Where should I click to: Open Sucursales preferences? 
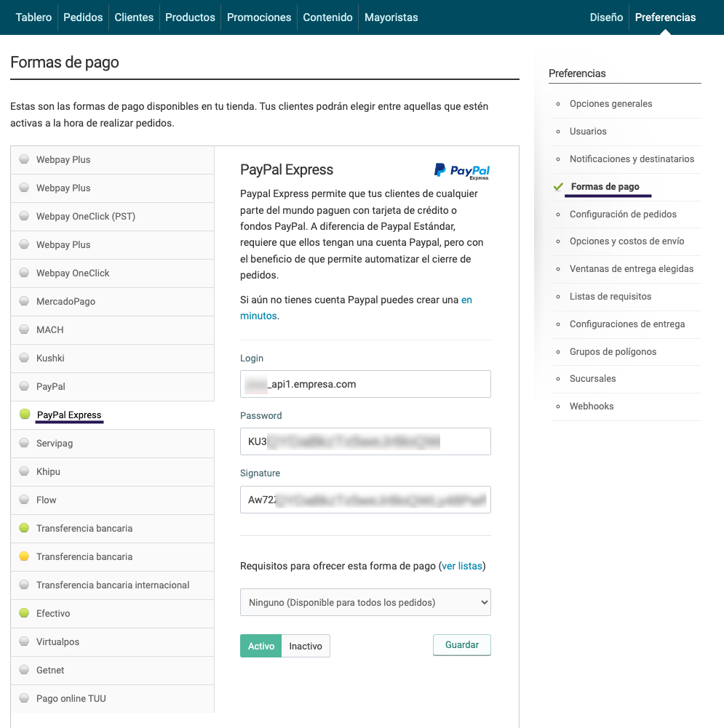coord(592,378)
